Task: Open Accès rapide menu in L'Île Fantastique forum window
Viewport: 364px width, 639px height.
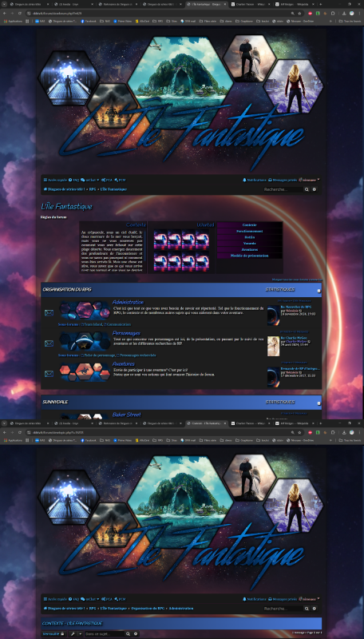Action: click(55, 180)
